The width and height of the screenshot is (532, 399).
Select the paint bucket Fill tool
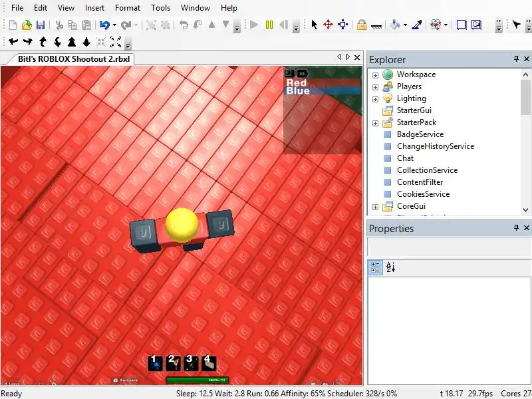click(395, 25)
